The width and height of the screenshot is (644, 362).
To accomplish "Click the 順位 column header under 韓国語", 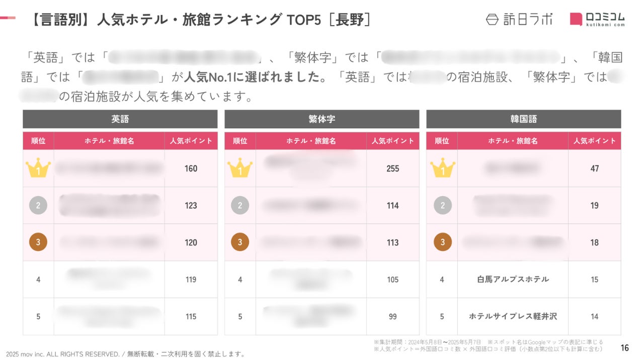I will click(442, 141).
